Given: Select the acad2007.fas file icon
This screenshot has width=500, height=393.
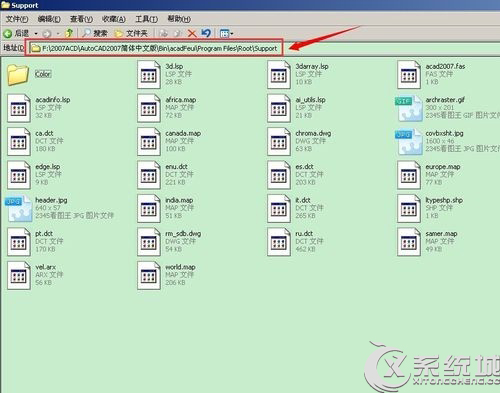Looking at the screenshot, I should point(409,75).
